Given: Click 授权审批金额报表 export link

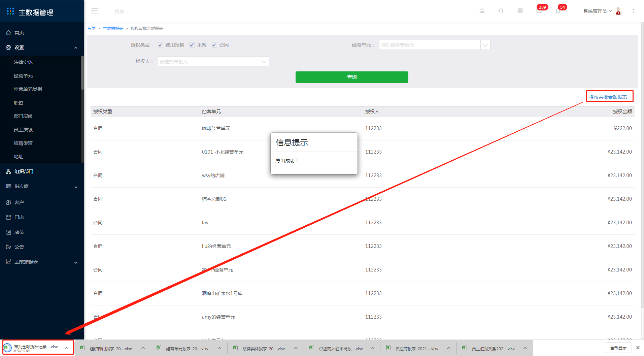Looking at the screenshot, I should [x=608, y=97].
